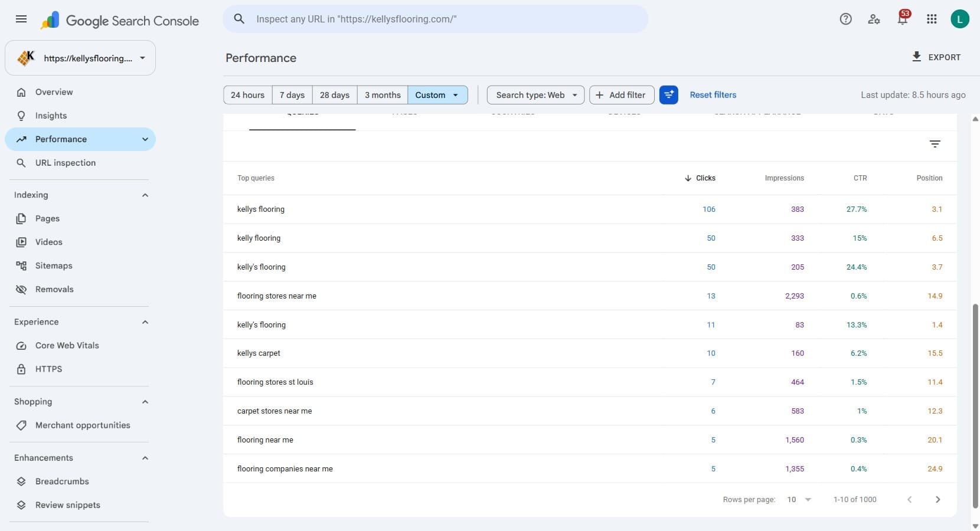Screen dimensions: 980x531
Task: Open the account avatar L
Action: click(960, 19)
